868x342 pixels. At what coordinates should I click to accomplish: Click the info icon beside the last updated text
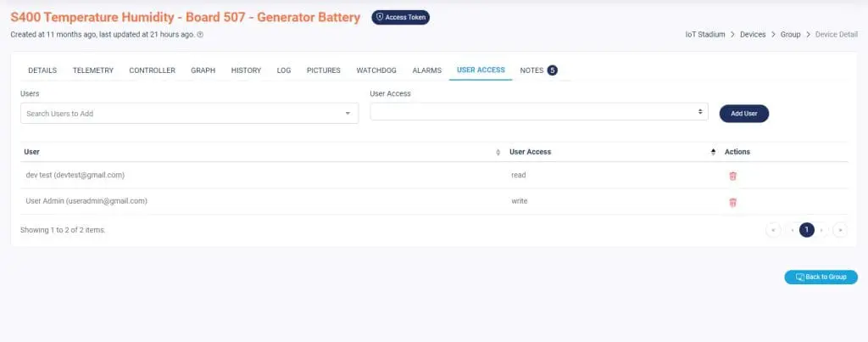point(200,35)
